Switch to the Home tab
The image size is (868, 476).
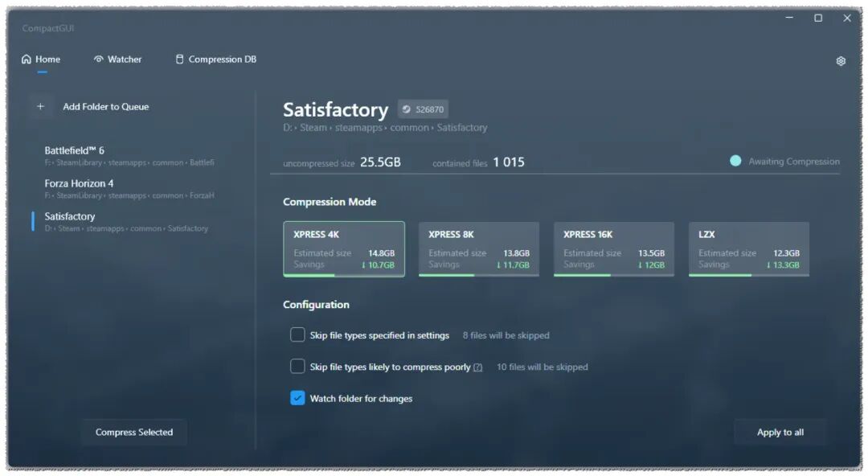(x=41, y=59)
